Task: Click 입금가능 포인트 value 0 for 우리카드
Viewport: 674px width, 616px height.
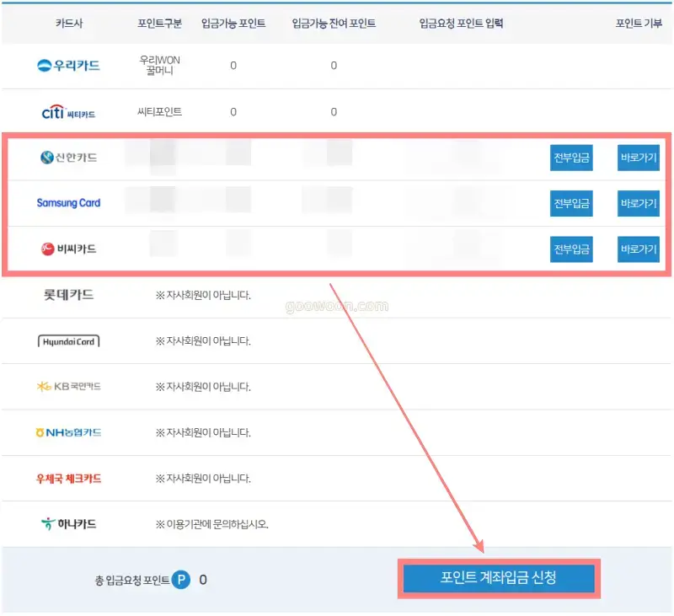Action: tap(233, 66)
